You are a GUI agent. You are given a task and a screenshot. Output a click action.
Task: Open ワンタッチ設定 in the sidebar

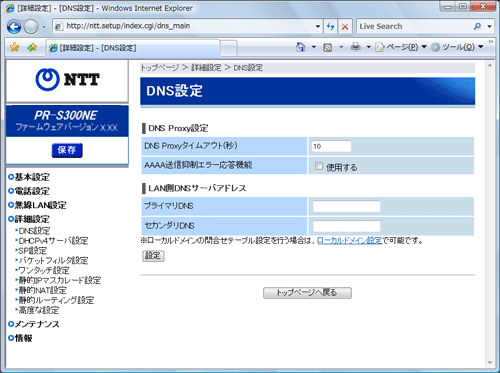44,270
